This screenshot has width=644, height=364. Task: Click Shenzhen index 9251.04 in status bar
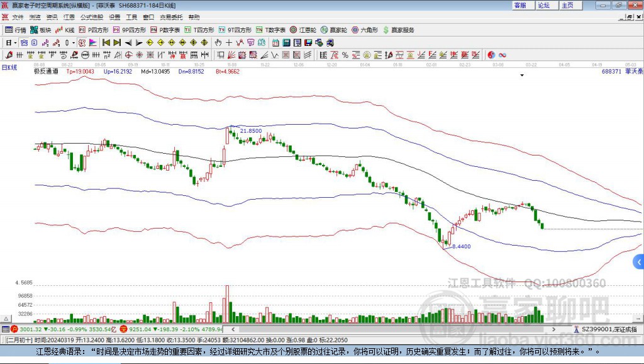(140, 329)
